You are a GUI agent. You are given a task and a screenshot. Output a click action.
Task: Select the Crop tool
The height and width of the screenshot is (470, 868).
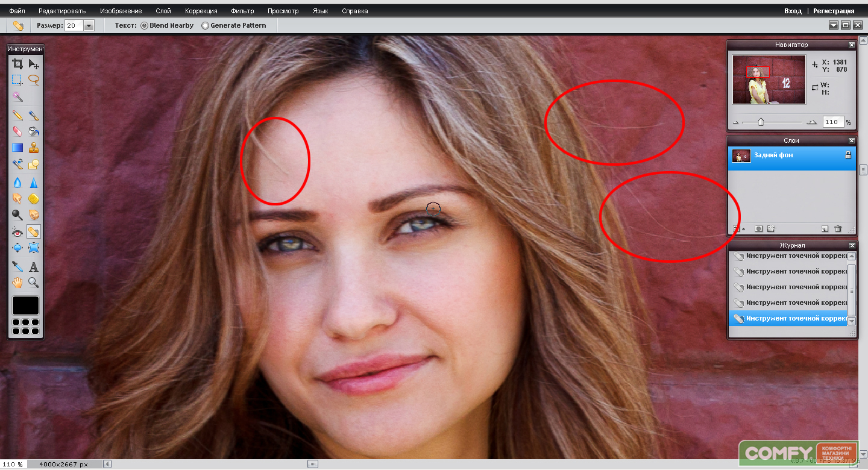(17, 64)
